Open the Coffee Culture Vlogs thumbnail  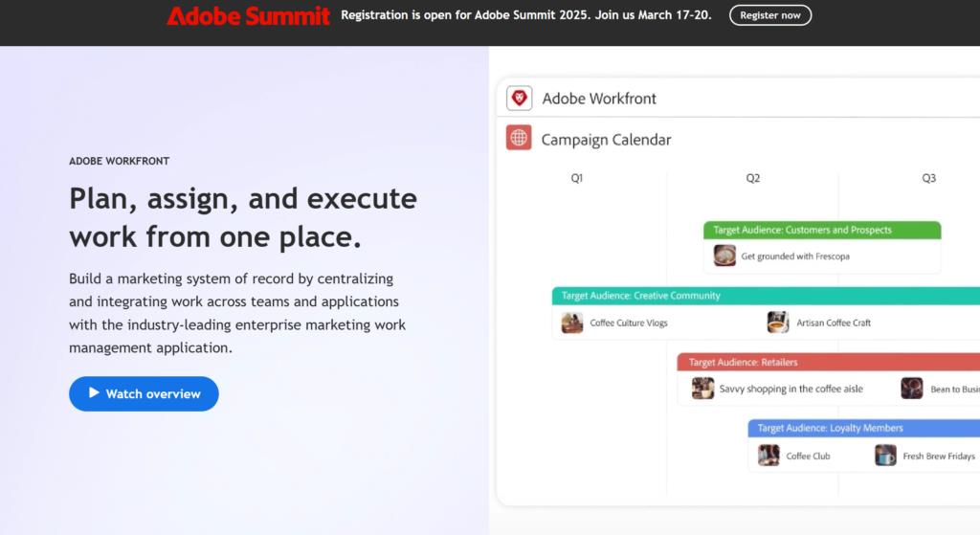click(572, 323)
